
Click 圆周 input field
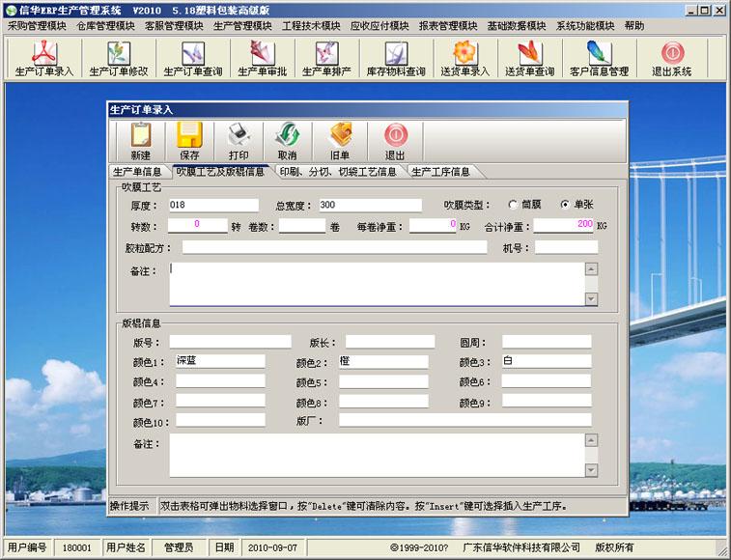click(547, 342)
